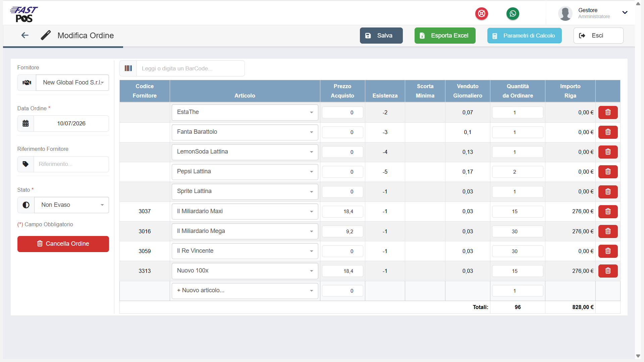Expand the Gestore account menu chevron
Screen dimensions: 644x362
(625, 12)
